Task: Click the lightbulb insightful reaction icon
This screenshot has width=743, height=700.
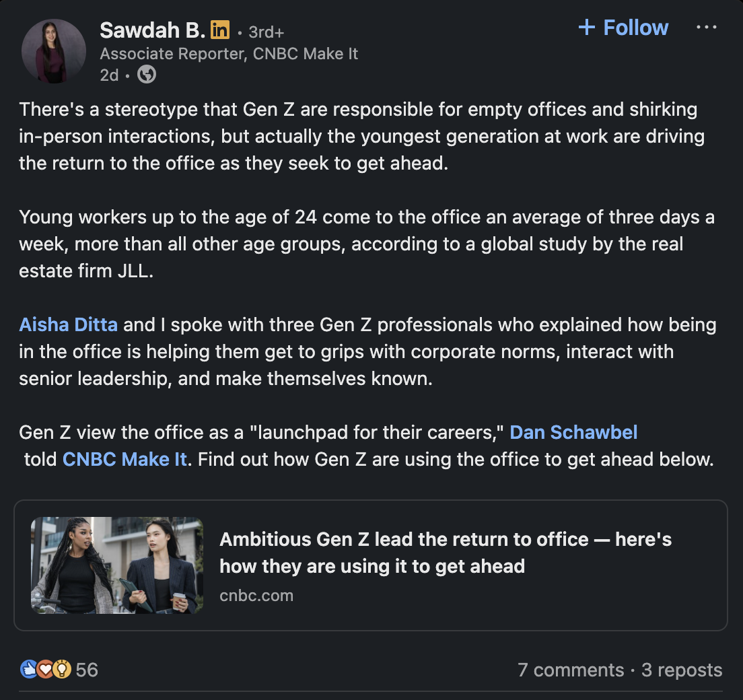Action: [61, 669]
